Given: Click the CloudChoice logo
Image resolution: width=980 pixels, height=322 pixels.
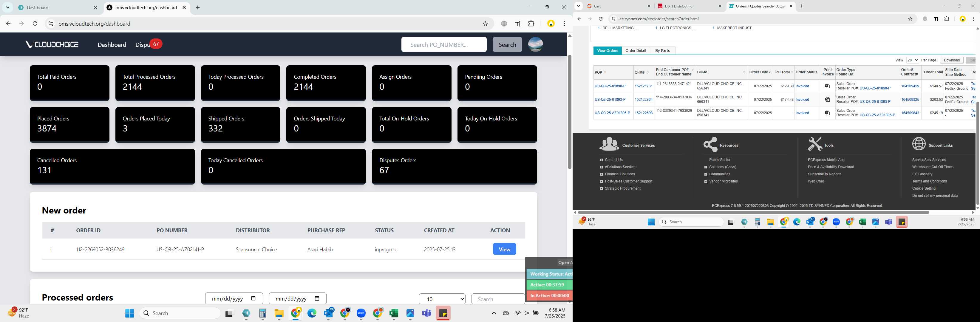Looking at the screenshot, I should [x=52, y=44].
